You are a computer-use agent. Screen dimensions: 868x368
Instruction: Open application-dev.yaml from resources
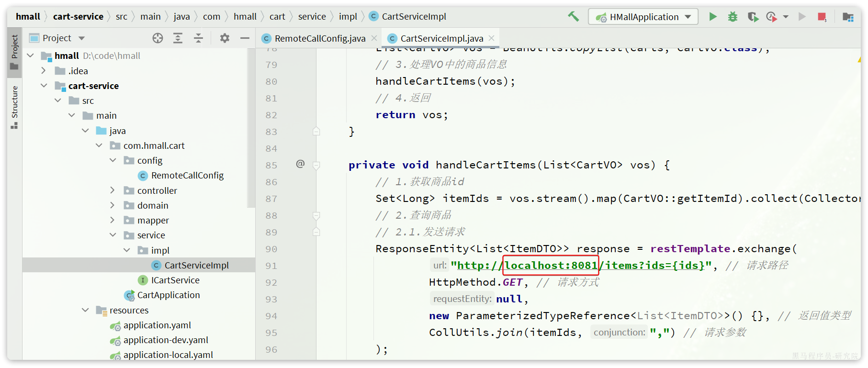coord(165,340)
